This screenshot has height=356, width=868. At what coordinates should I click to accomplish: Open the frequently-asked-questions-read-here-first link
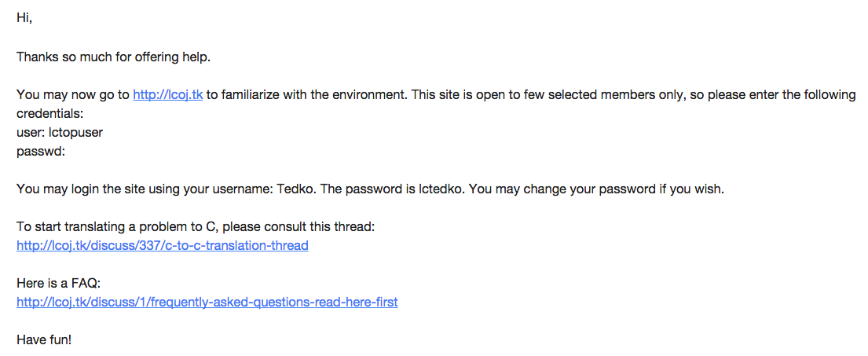click(x=207, y=303)
